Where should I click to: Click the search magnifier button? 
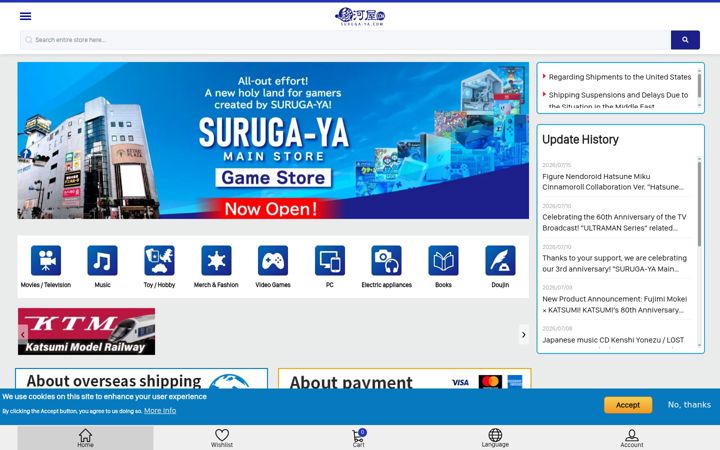click(685, 40)
